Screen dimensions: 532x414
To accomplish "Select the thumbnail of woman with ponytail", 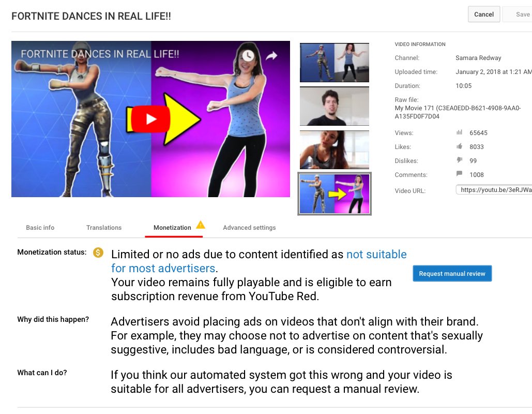I will [x=334, y=150].
